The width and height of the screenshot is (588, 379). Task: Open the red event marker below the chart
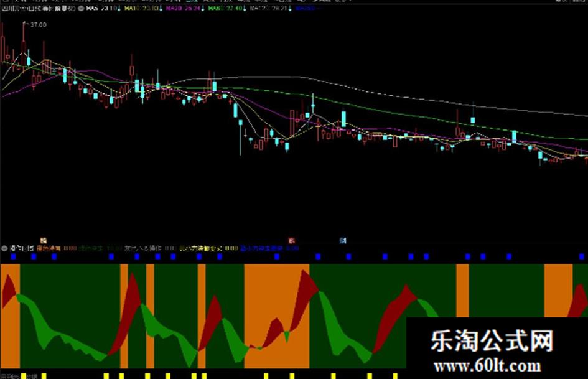click(291, 241)
